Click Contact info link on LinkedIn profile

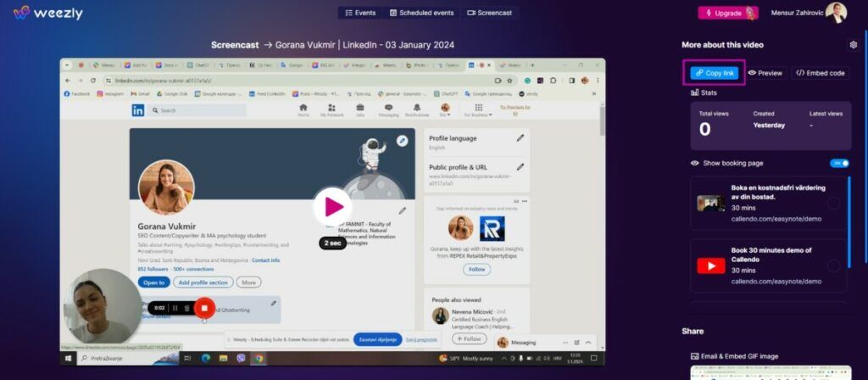click(x=265, y=260)
